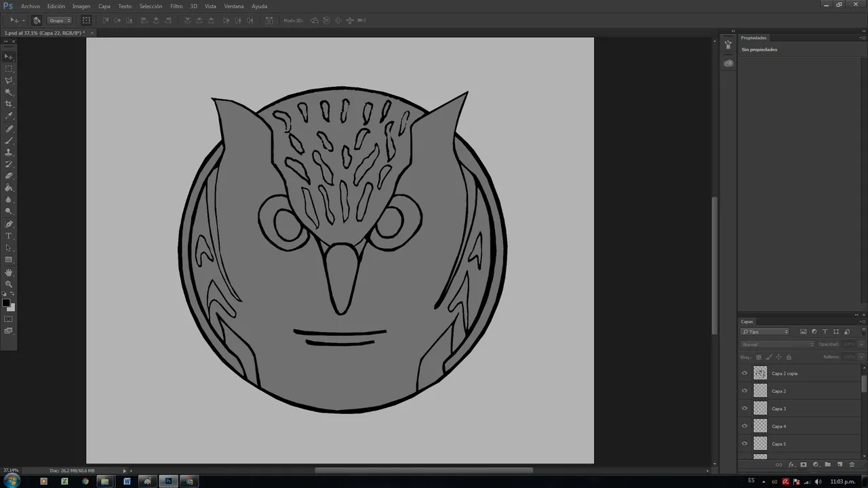Open the fx layer style menu
The height and width of the screenshot is (488, 868).
point(791,465)
